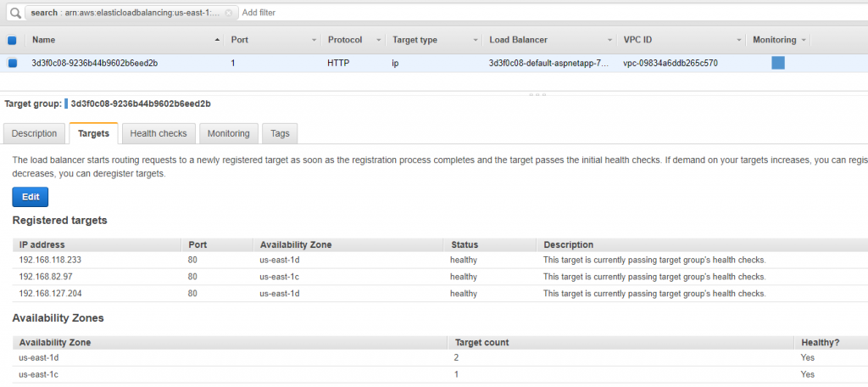
Task: Toggle the checkbox for target group 3d3f0c08-9236b44b9602b6eed2b
Action: tap(12, 63)
